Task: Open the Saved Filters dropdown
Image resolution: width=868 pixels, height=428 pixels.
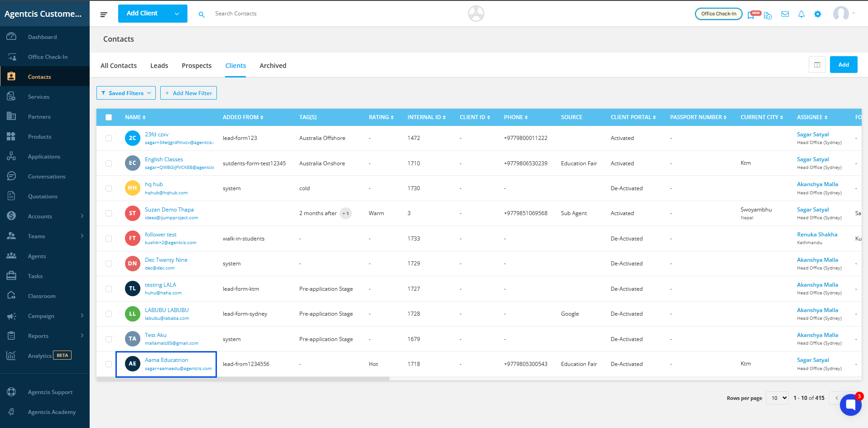Action: (x=126, y=93)
